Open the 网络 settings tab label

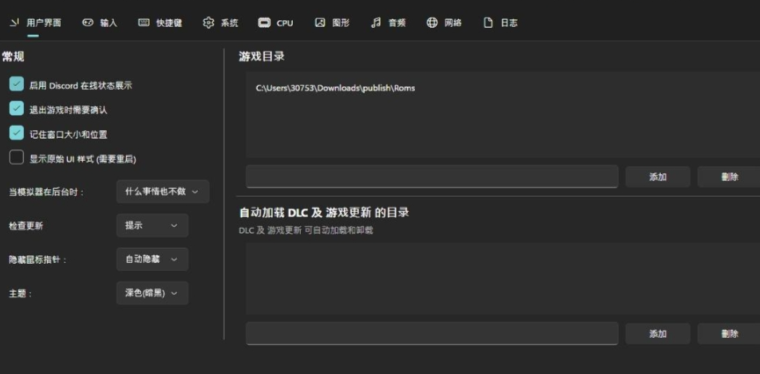pos(453,23)
